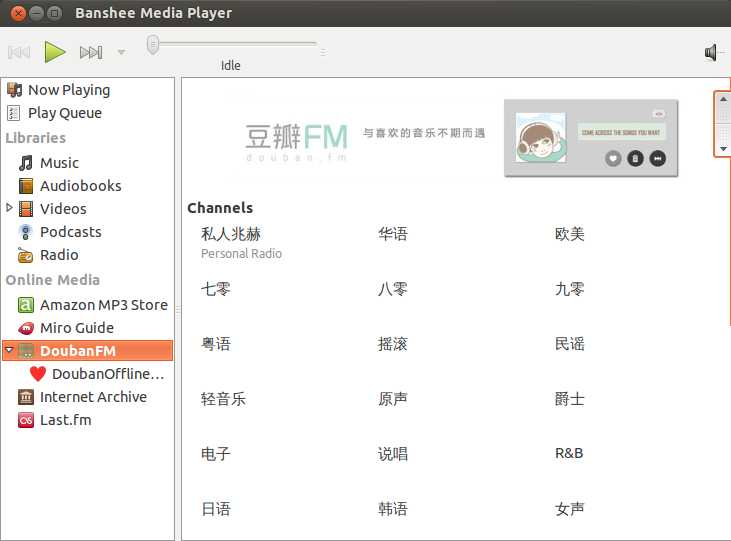Play the 八零 channel
This screenshot has height=541, width=731.
click(x=393, y=289)
